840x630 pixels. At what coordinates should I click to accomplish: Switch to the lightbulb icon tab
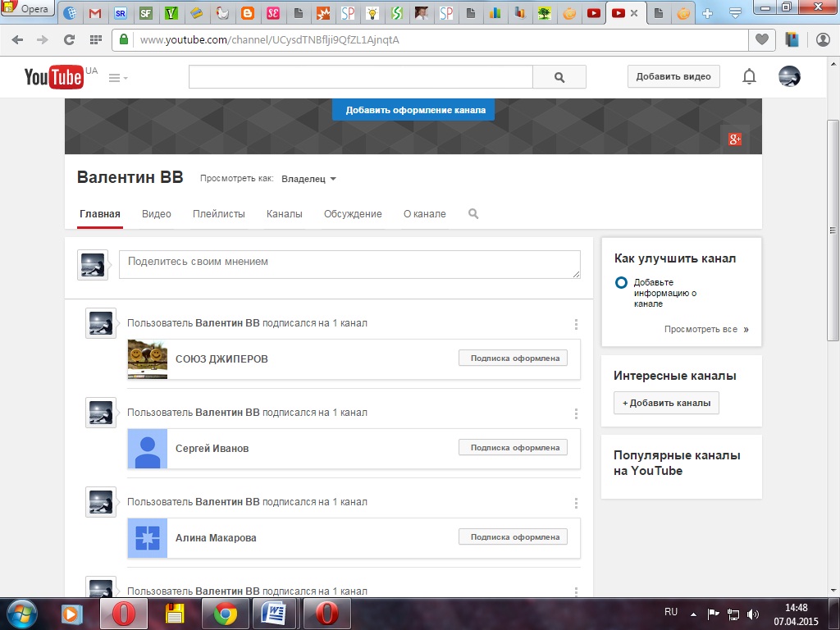click(x=372, y=13)
